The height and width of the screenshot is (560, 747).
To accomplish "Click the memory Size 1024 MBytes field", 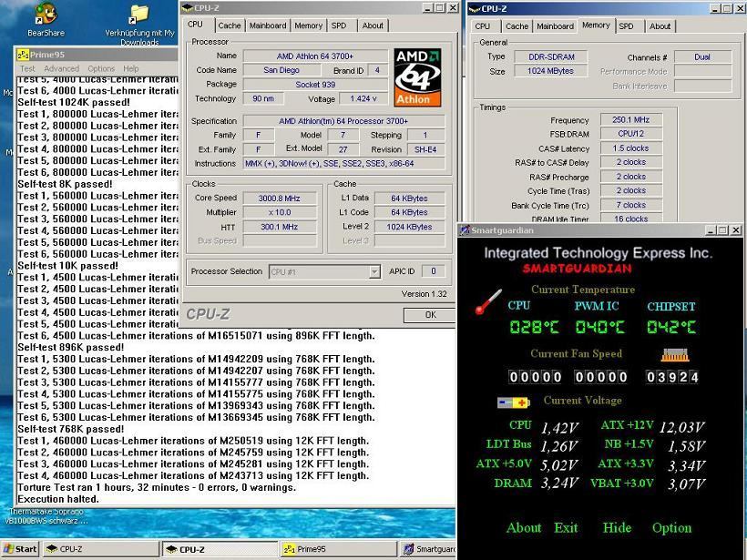I will [x=551, y=71].
